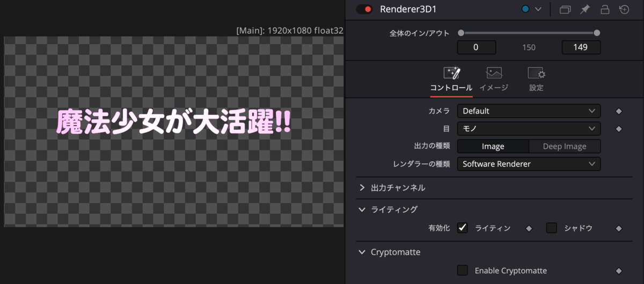
Task: Switch to the イメージ tab
Action: tap(494, 88)
